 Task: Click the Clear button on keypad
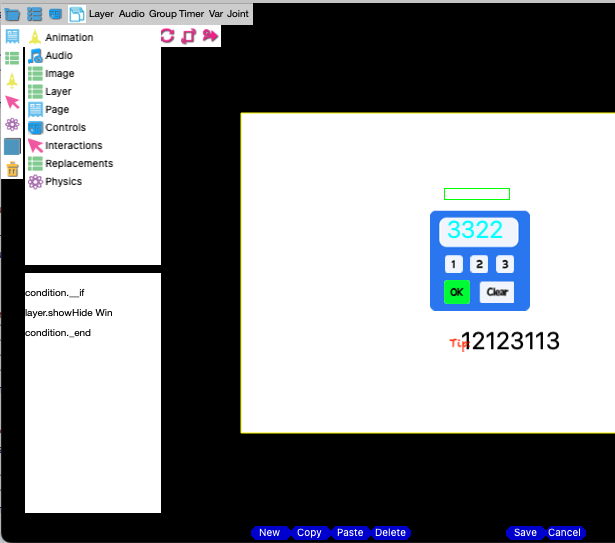[497, 292]
